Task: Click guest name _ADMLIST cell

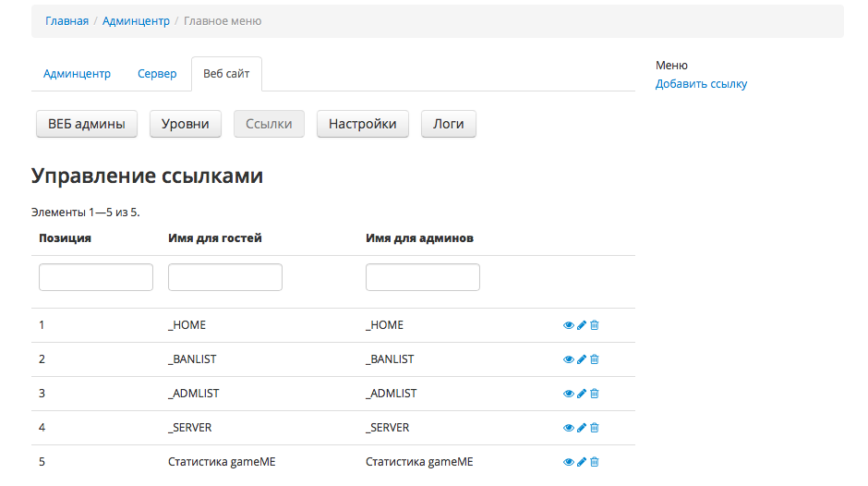Action: [x=194, y=394]
